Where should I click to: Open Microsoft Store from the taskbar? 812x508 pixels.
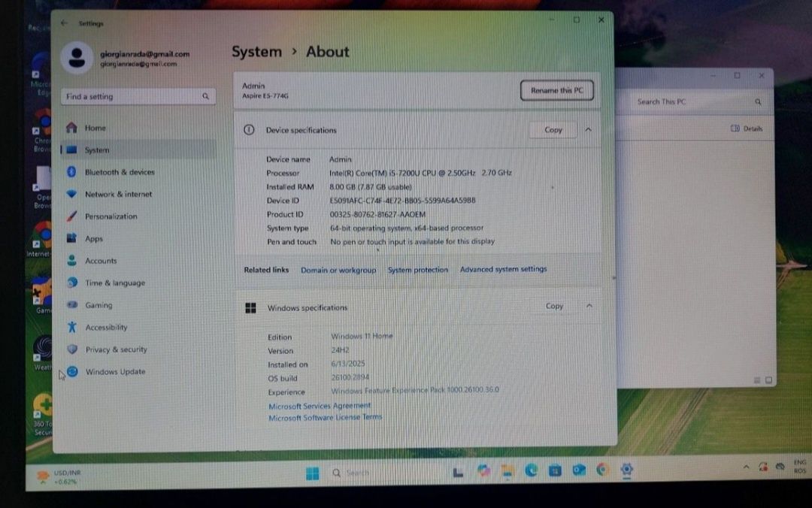555,470
